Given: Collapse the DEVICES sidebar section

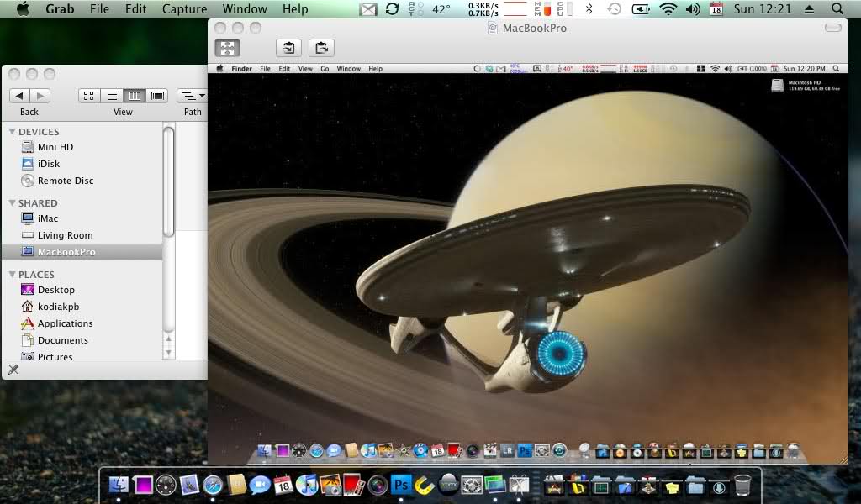Looking at the screenshot, I should point(12,132).
